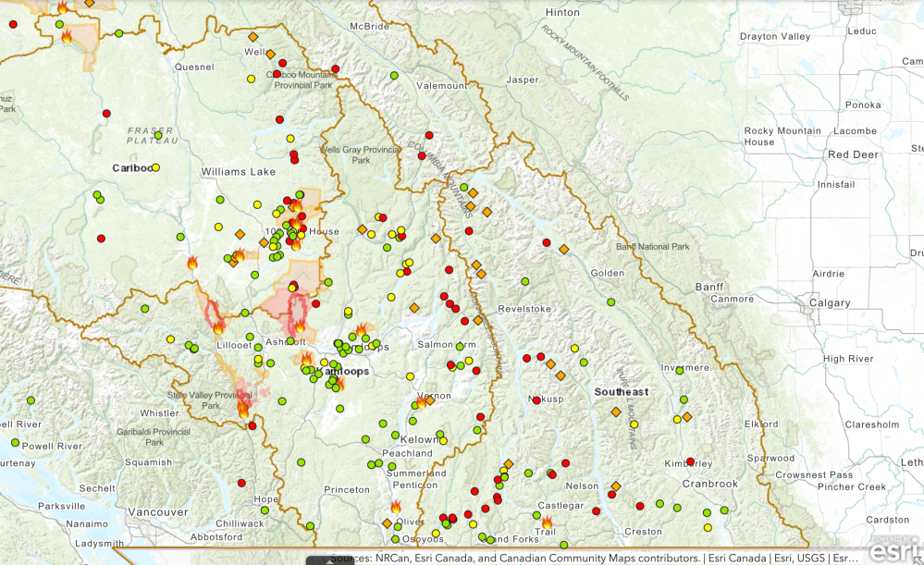
Task: Select yellow dot beside Cariboo label
Action: (156, 168)
